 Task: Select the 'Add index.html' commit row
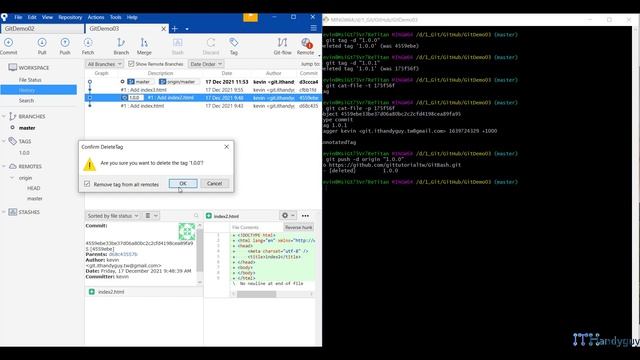(203, 106)
